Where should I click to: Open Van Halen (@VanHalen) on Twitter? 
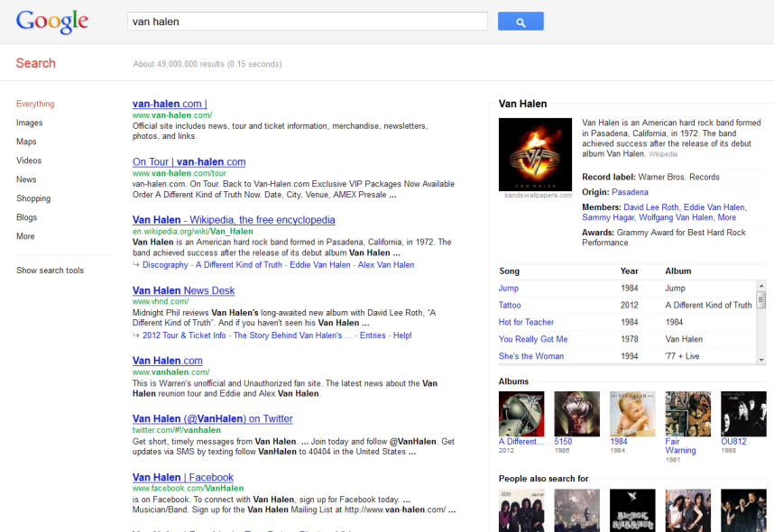(x=212, y=418)
